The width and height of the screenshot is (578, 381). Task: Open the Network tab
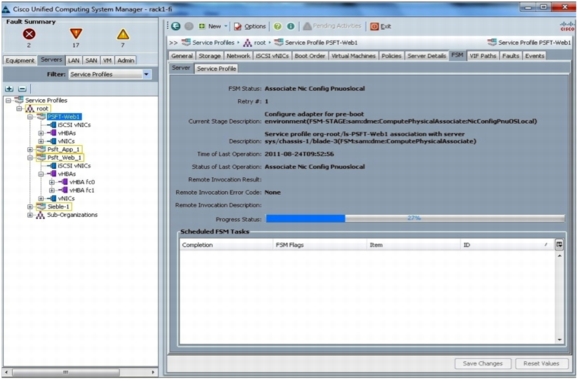[x=238, y=56]
